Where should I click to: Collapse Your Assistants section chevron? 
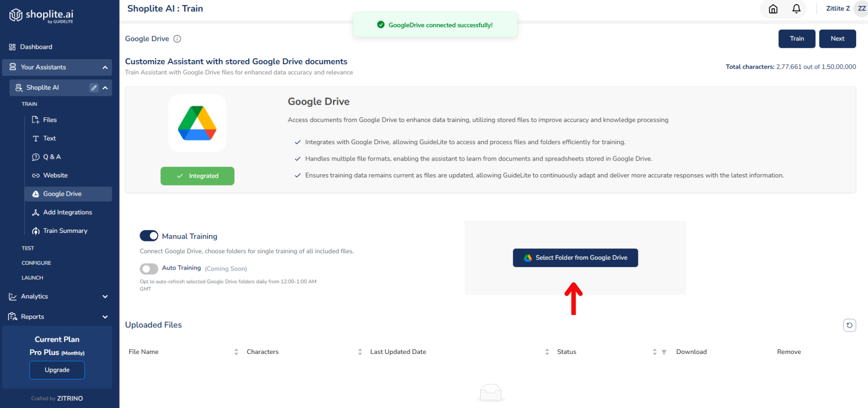[105, 67]
